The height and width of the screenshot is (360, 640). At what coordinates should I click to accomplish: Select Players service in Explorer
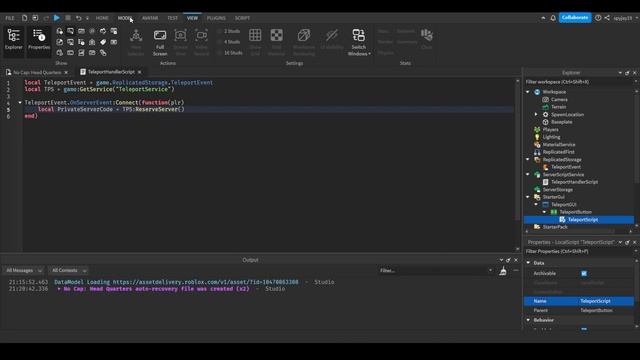pyautogui.click(x=550, y=129)
